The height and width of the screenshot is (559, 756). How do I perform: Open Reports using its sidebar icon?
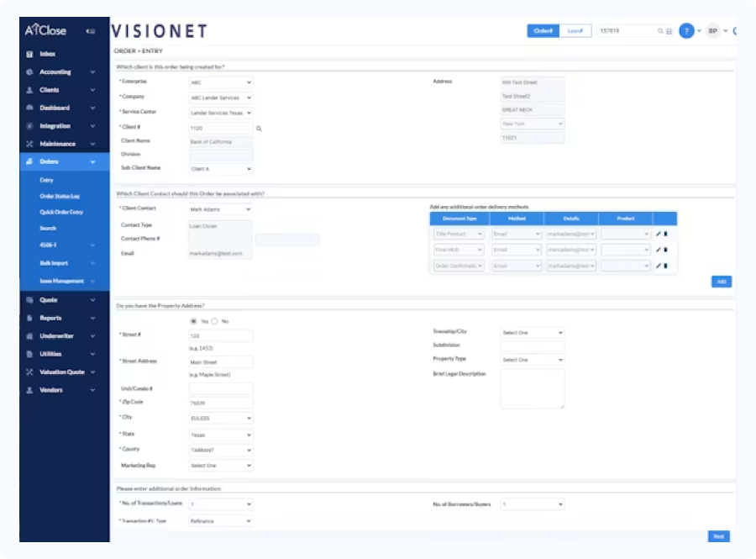(30, 318)
